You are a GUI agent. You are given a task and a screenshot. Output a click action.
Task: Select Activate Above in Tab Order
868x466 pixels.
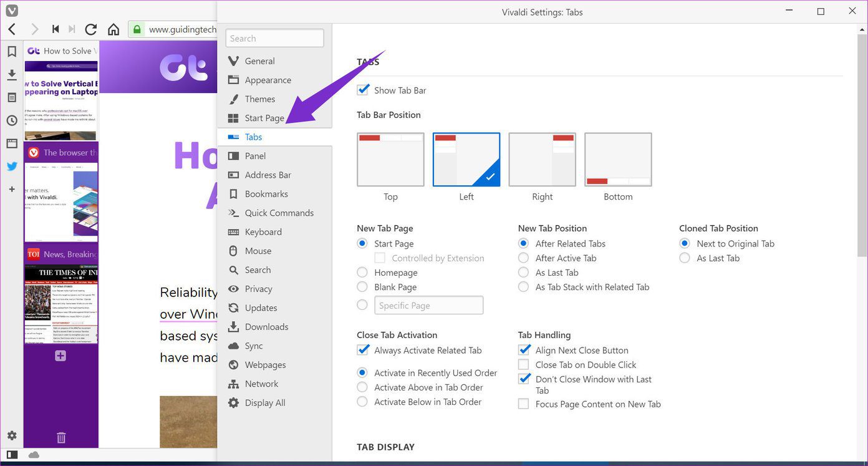tap(362, 387)
